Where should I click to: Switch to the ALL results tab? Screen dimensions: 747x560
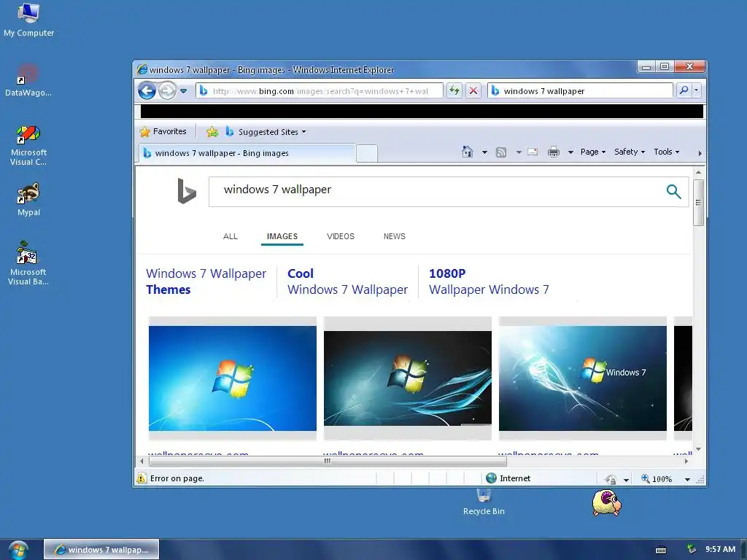pyautogui.click(x=230, y=236)
